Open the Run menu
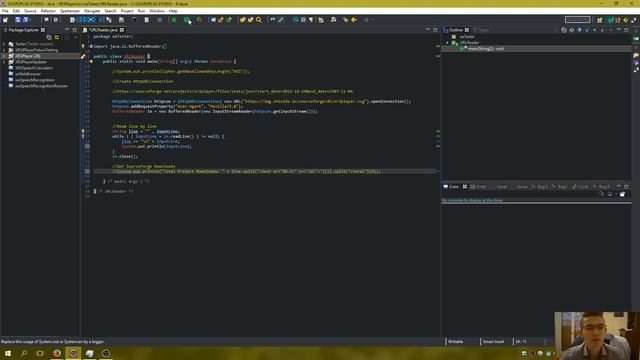Image resolution: width=640 pixels, height=360 pixels. [141, 11]
